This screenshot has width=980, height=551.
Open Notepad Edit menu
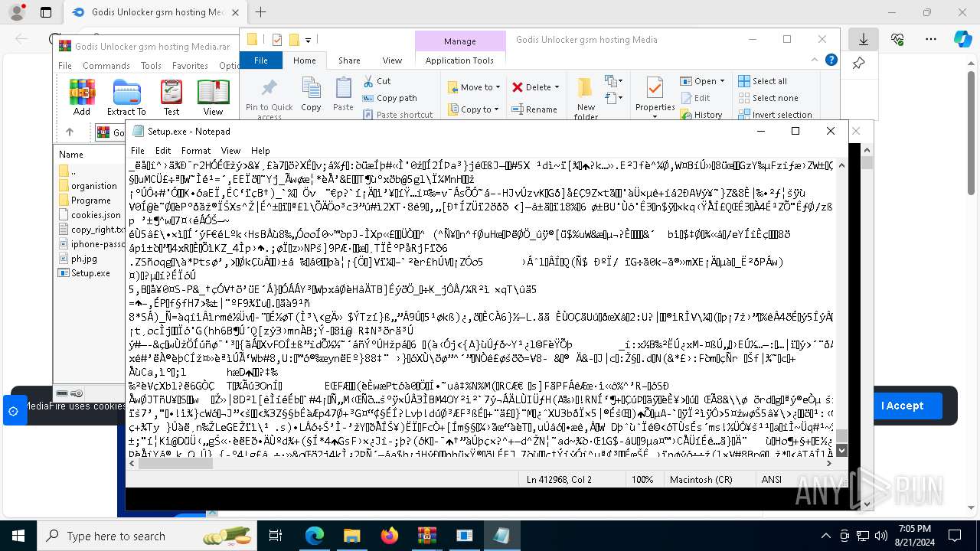163,151
